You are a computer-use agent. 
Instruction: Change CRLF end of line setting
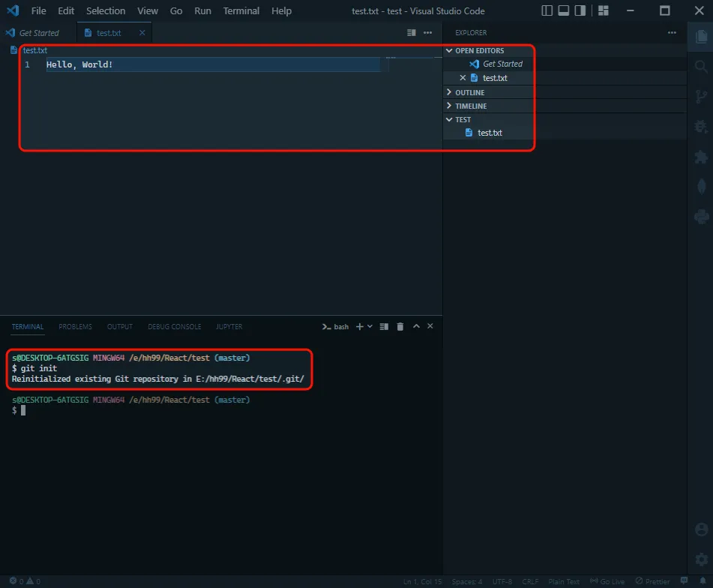tap(530, 582)
